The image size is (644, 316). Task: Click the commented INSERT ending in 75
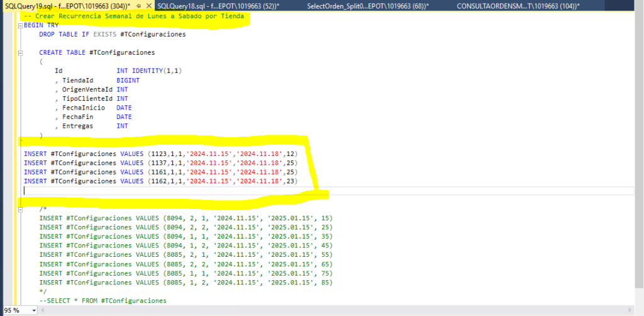tap(186, 273)
